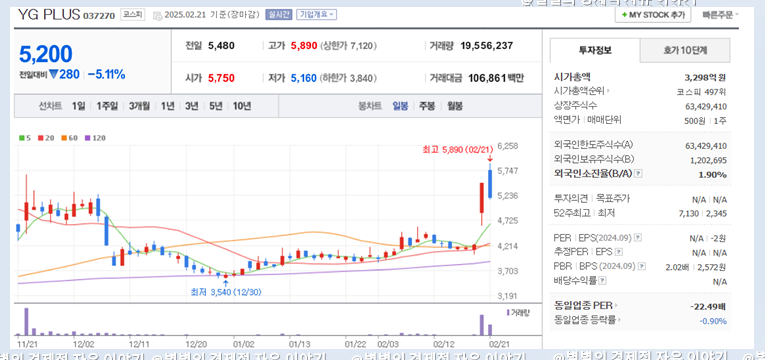Click the large volume bar near 11/21
This screenshot has height=360, width=765.
[x=26, y=321]
